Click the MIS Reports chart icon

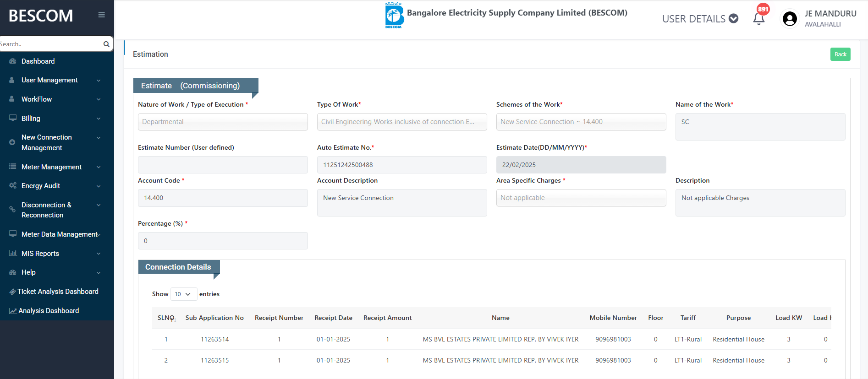(x=13, y=253)
